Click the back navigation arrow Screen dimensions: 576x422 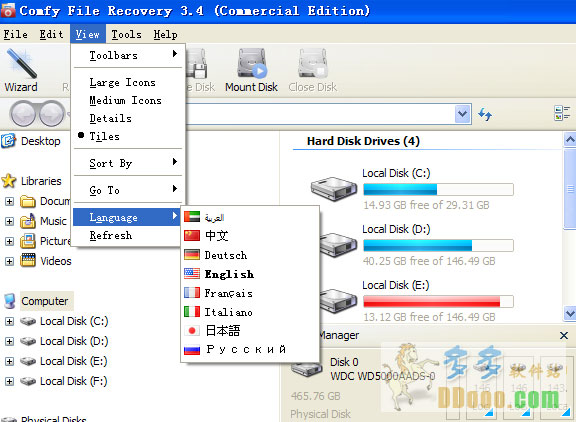(x=22, y=113)
